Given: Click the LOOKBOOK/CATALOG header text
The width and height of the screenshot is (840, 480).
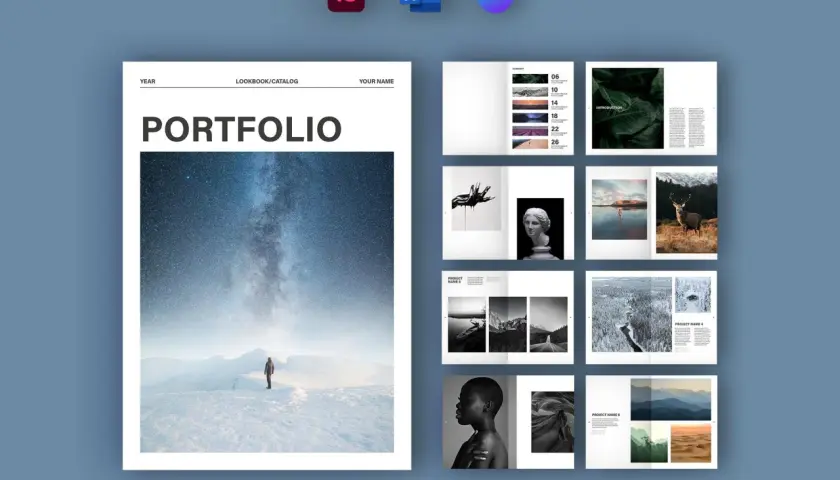Looking at the screenshot, I should (x=267, y=81).
